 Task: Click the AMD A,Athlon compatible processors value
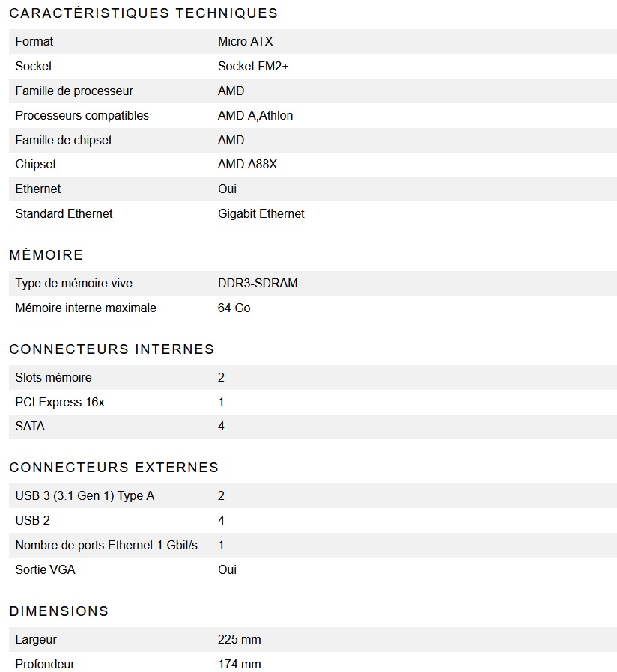pos(255,116)
